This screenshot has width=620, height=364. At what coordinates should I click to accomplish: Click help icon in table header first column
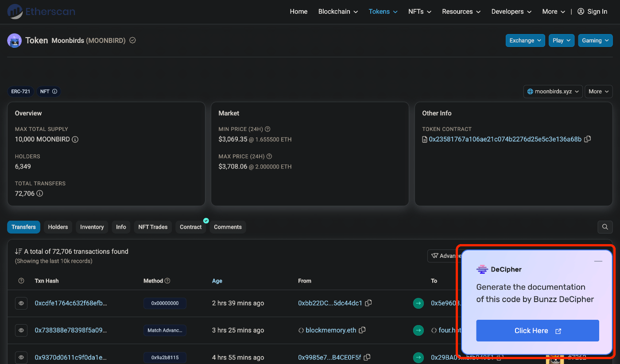click(x=21, y=281)
